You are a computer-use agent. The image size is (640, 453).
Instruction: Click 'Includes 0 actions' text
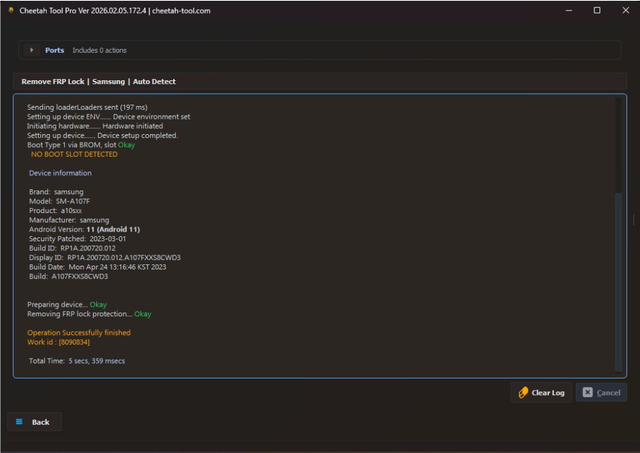coord(100,50)
